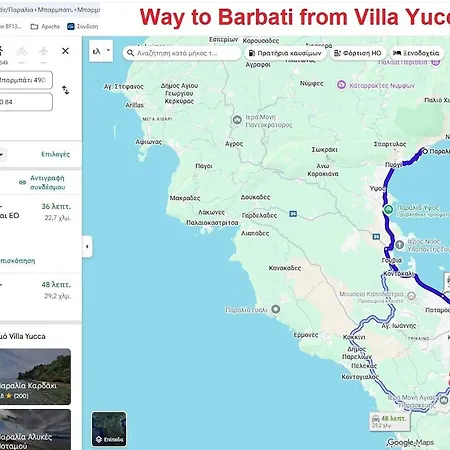Image resolution: width=450 pixels, height=450 pixels.
Task: Click the search along route field
Action: pos(182,53)
